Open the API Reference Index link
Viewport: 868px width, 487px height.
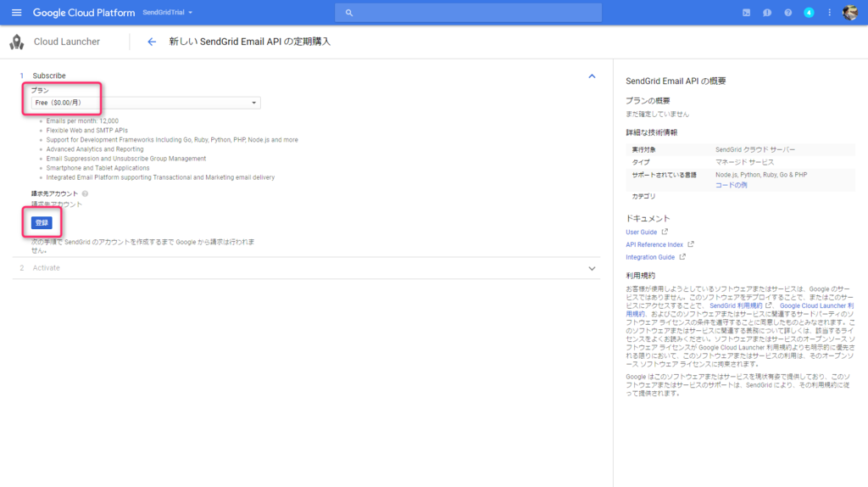click(x=654, y=244)
